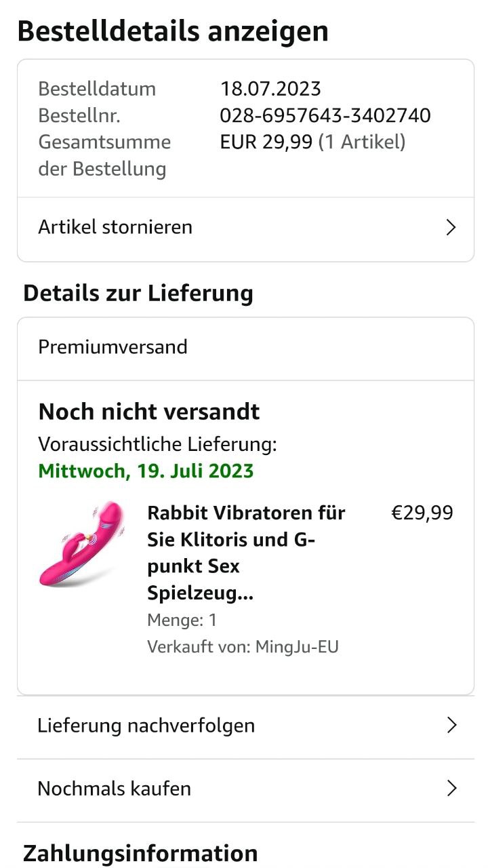The height and width of the screenshot is (868, 490).
Task: Click the order number 028-6957643-3402740
Action: pyautogui.click(x=325, y=115)
